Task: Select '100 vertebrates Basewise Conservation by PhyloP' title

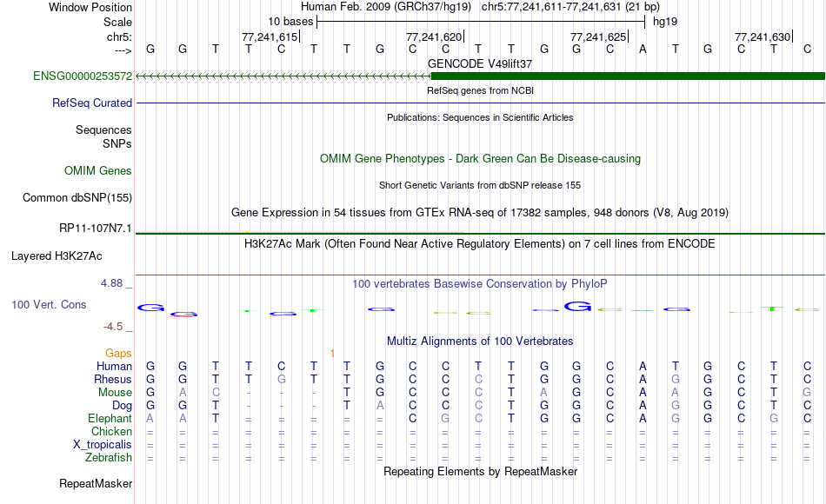Action: pos(480,284)
